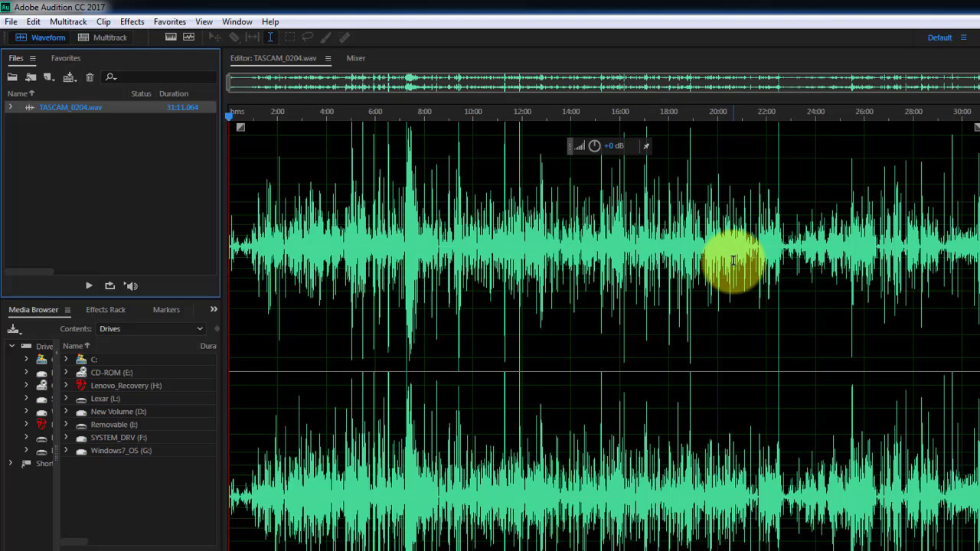980x551 pixels.
Task: Switch to the Files panel tab
Action: click(16, 58)
